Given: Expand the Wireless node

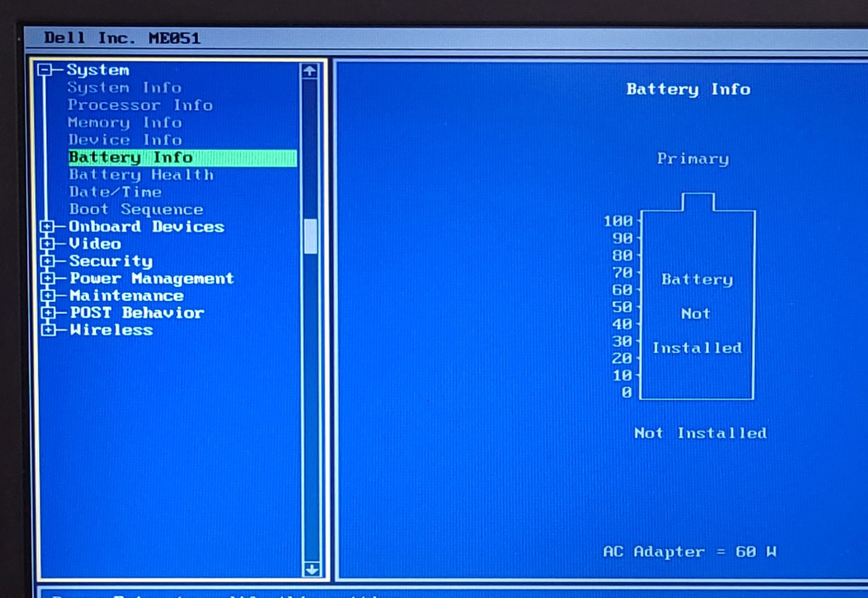Looking at the screenshot, I should (x=48, y=330).
